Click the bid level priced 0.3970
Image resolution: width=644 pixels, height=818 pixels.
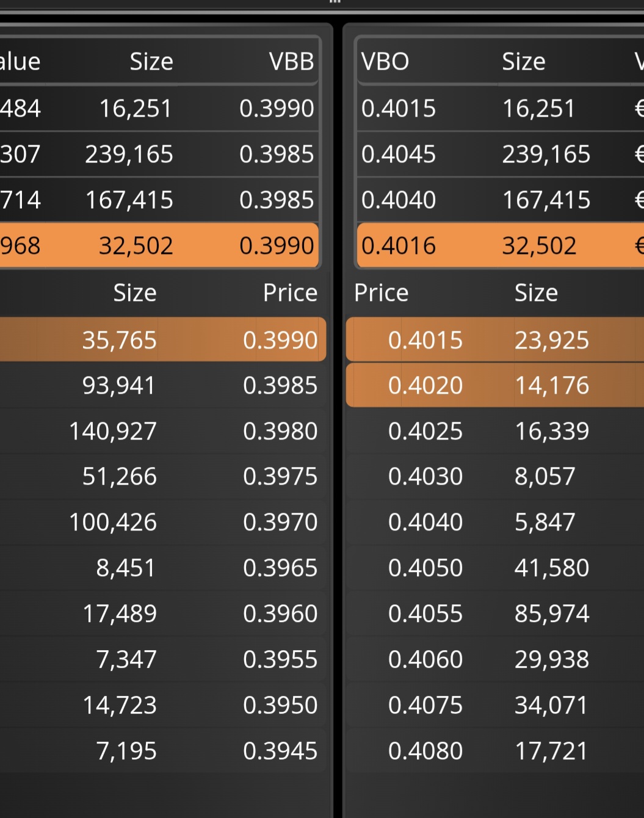162,522
